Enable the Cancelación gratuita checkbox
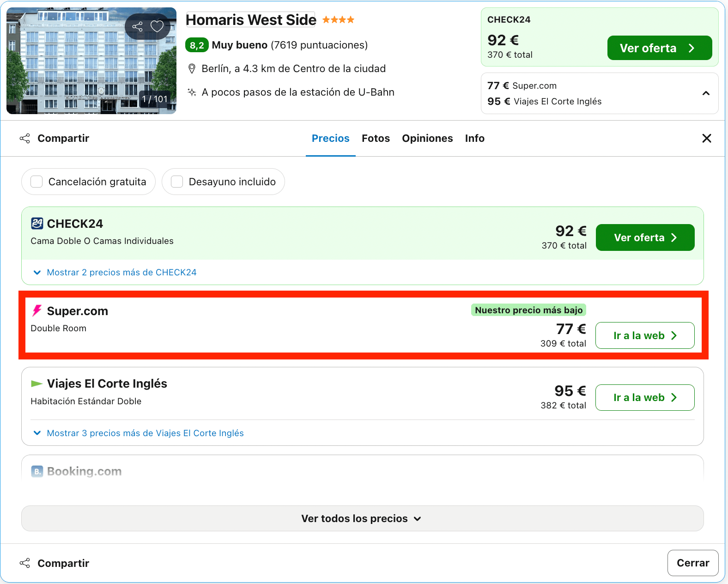 click(x=36, y=182)
